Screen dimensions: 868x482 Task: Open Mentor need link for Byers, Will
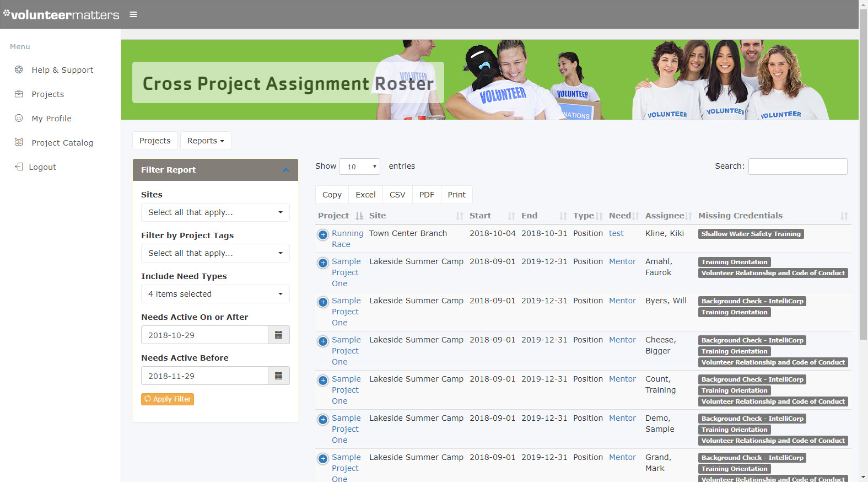pyautogui.click(x=622, y=301)
